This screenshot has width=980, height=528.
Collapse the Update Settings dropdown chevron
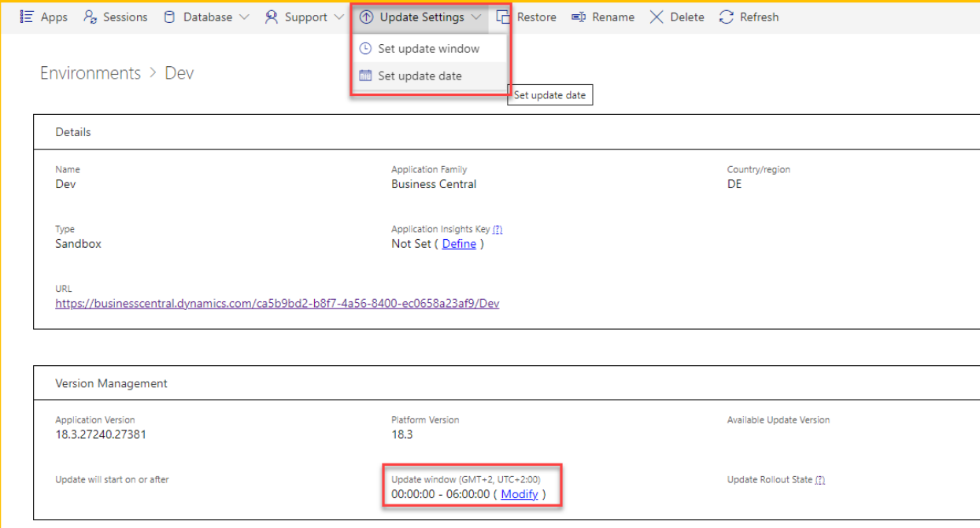[475, 17]
